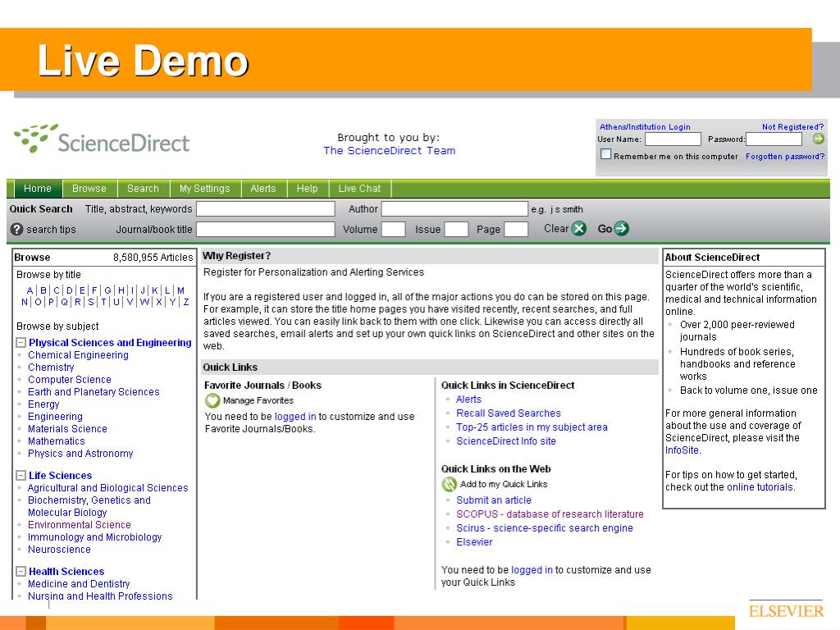The height and width of the screenshot is (630, 840).
Task: Open Recall Saved Searches link
Action: [509, 413]
